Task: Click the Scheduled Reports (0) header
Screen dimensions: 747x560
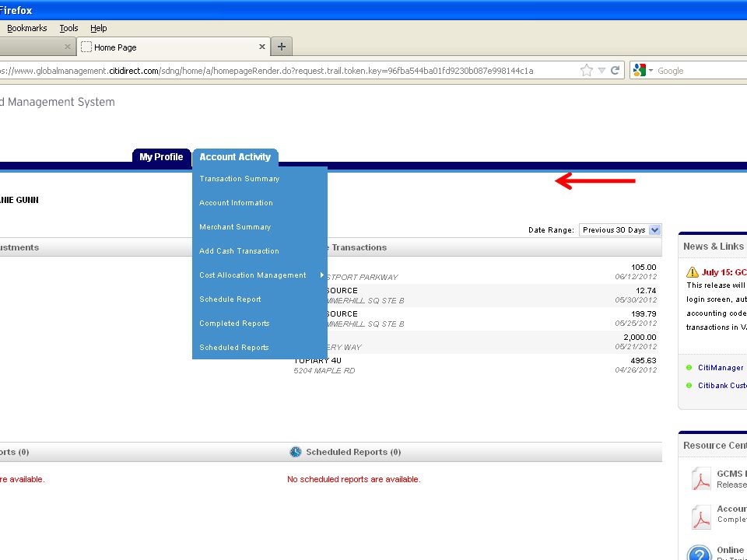Action: (353, 452)
